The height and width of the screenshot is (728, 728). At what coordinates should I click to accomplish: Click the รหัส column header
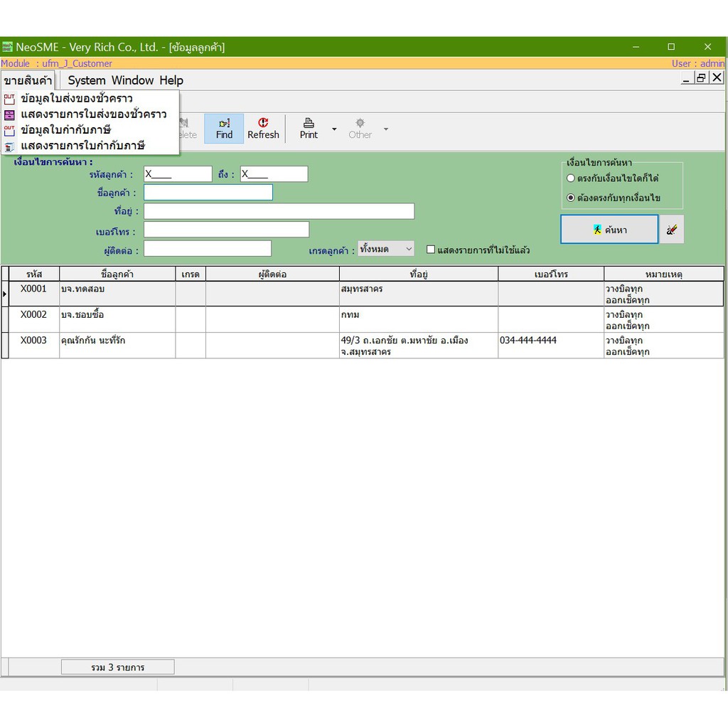(x=34, y=274)
